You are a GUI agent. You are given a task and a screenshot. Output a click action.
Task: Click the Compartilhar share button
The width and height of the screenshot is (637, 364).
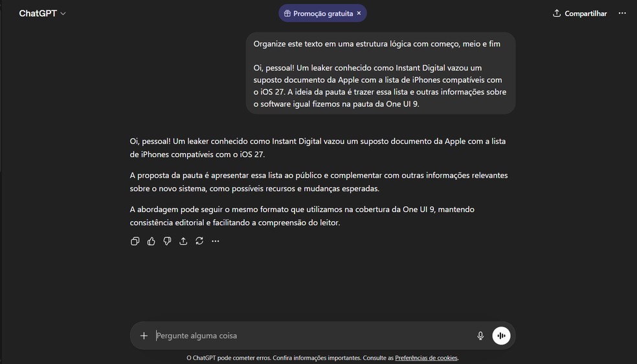pyautogui.click(x=580, y=14)
